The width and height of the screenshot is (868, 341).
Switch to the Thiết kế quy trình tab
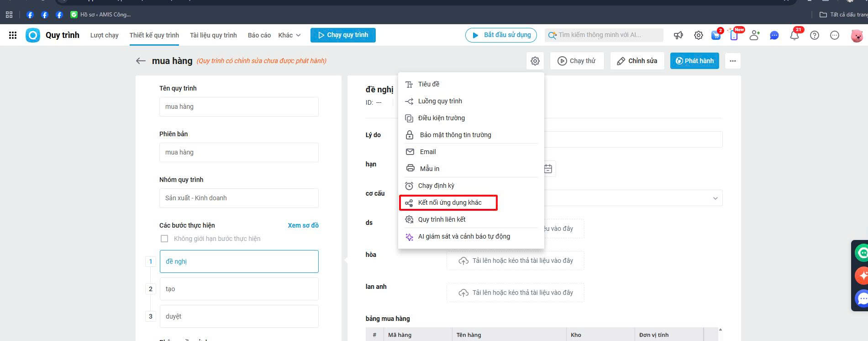pyautogui.click(x=154, y=35)
